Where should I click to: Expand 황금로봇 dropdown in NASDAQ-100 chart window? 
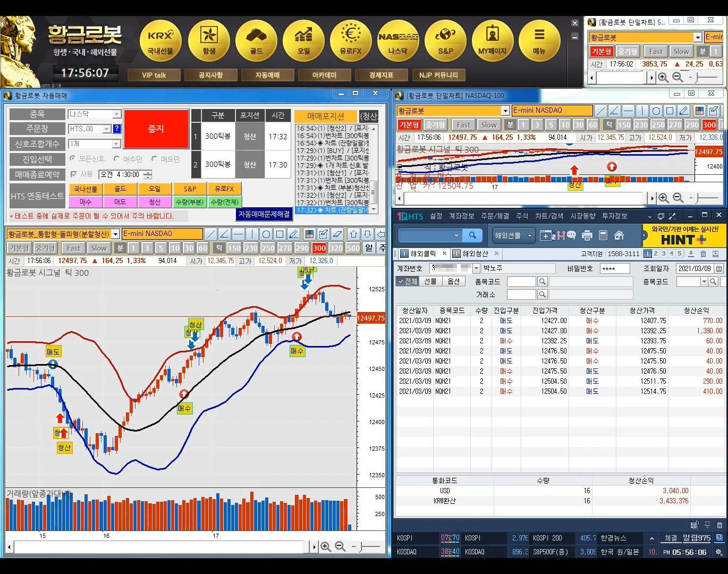click(505, 111)
